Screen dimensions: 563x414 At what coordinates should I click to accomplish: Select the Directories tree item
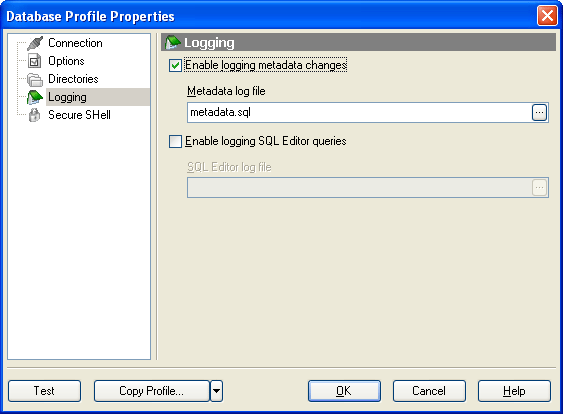(x=73, y=79)
